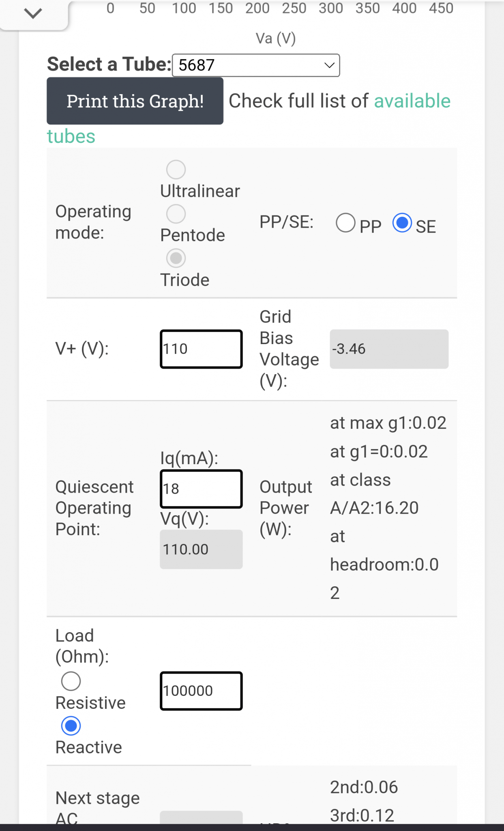Click the tubes link text
The width and height of the screenshot is (504, 831).
click(71, 136)
